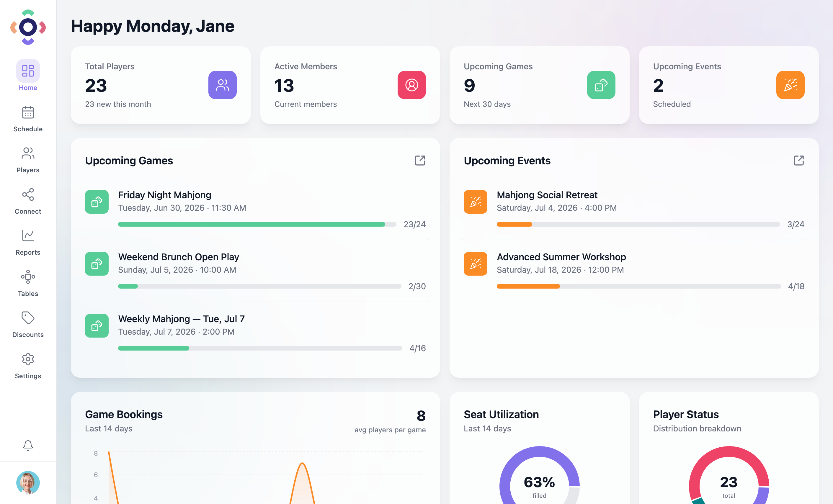Select the Discounts menu label

coord(28,335)
